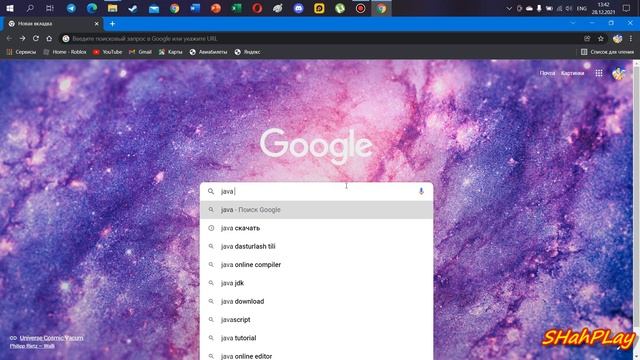The image size is (640, 360).
Task: Open OneDrive cloud tray icon
Action: (x=529, y=8)
